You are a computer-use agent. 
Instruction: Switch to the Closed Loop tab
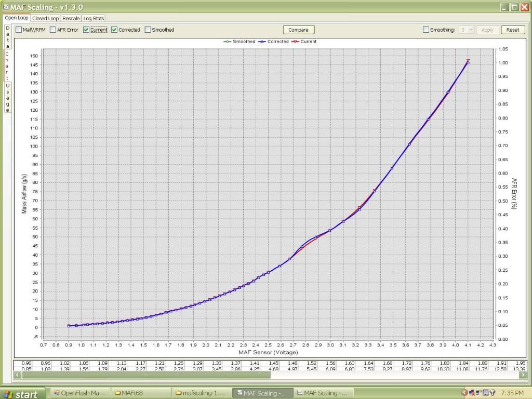click(x=46, y=18)
